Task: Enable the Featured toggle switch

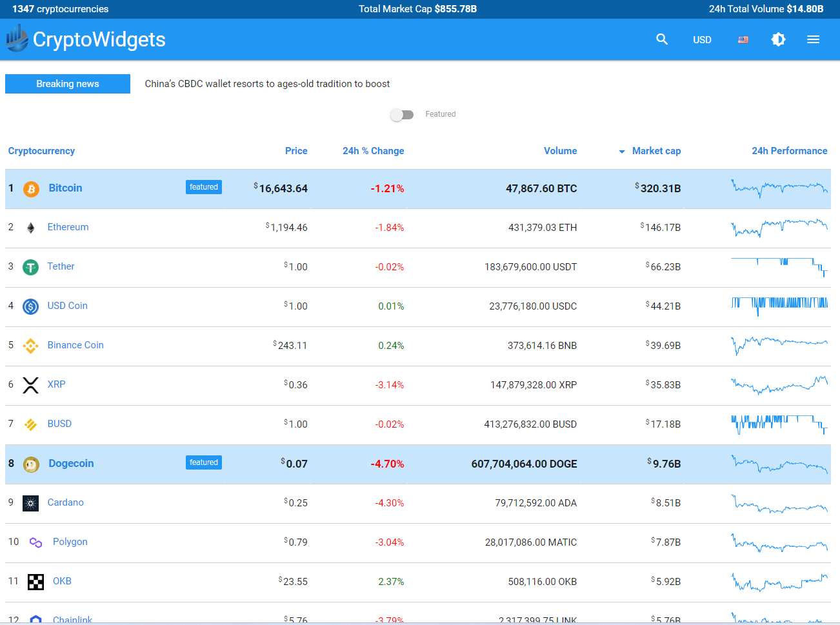Action: (x=402, y=115)
